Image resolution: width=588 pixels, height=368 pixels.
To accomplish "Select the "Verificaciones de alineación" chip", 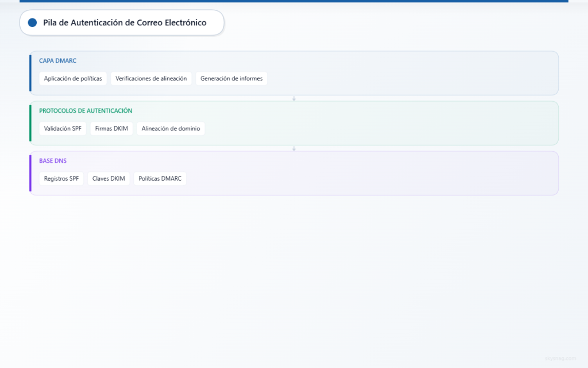I will [151, 79].
